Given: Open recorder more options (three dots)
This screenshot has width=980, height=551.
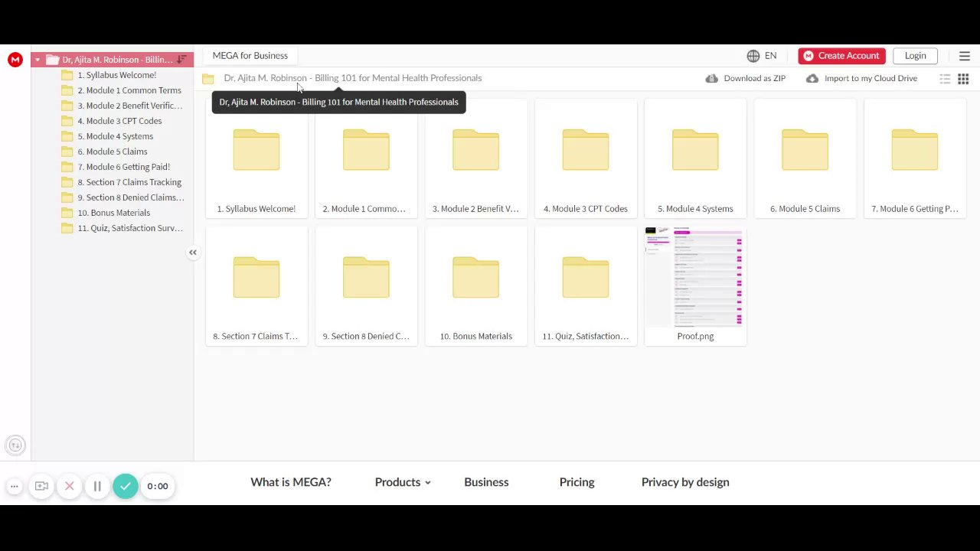Looking at the screenshot, I should click(14, 486).
